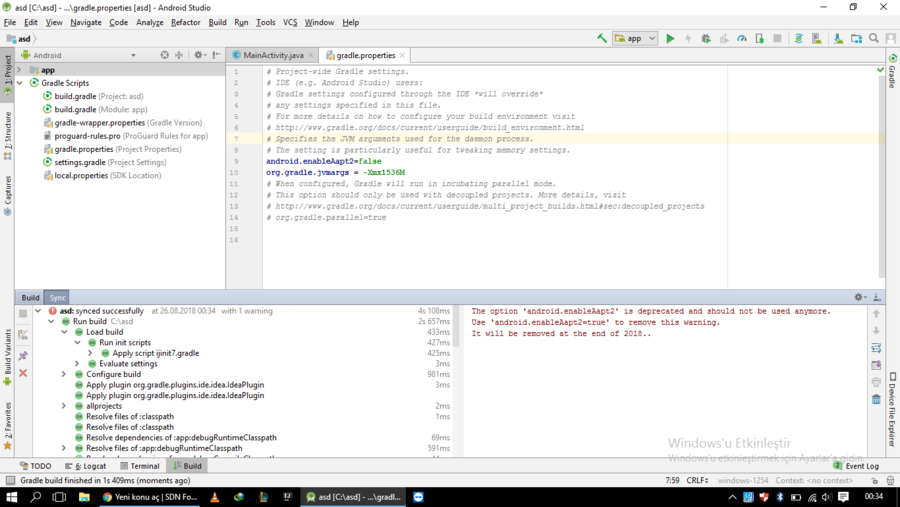Collapse the asd synced successfully node

click(x=38, y=311)
